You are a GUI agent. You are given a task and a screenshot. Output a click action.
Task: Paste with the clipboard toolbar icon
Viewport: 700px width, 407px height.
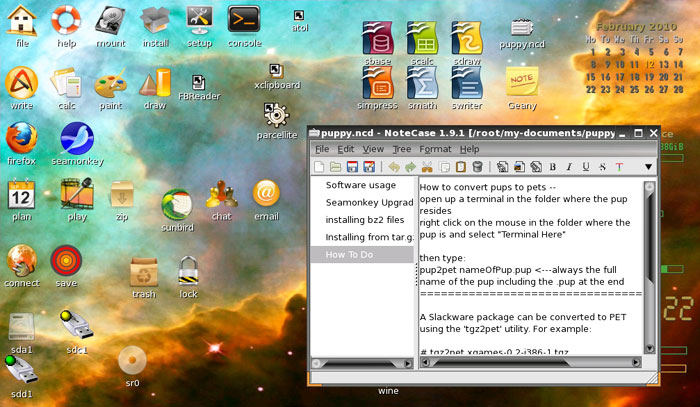coord(461,167)
